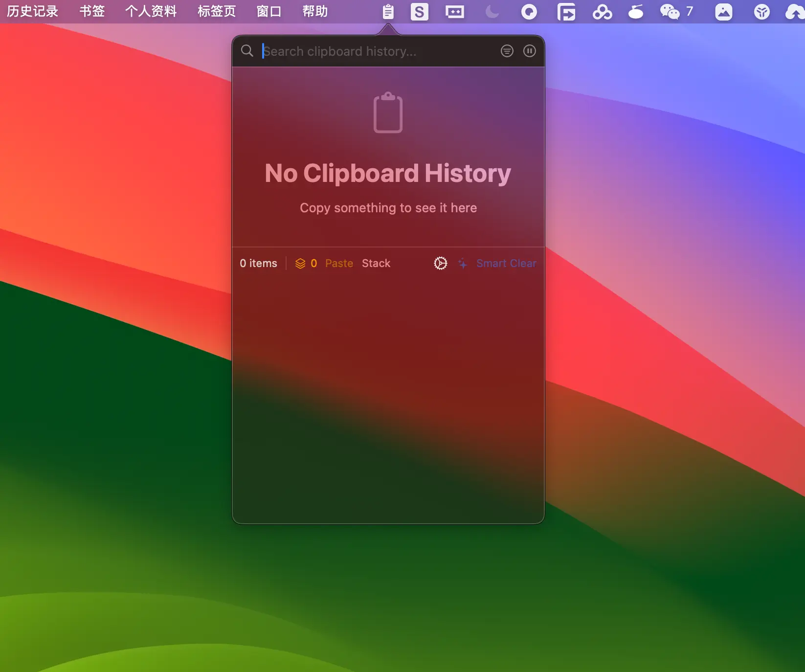Focus the Search clipboard history field
Screen dimensions: 805x672
point(378,51)
